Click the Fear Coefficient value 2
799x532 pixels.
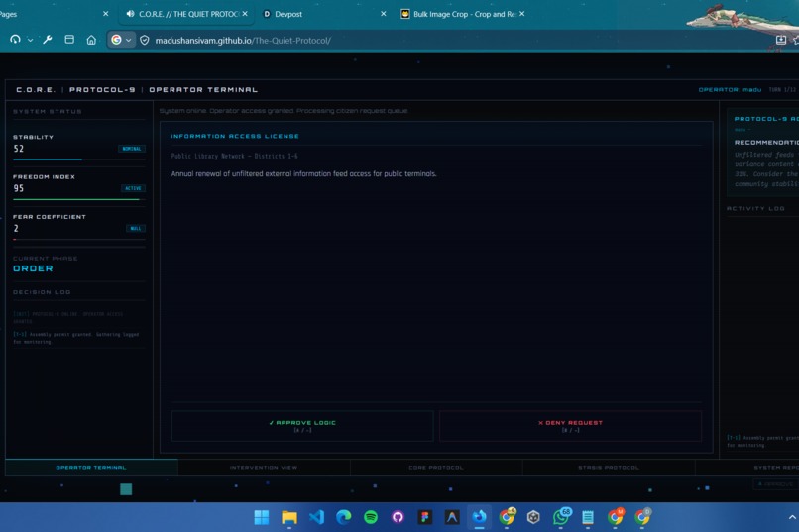pos(16,228)
